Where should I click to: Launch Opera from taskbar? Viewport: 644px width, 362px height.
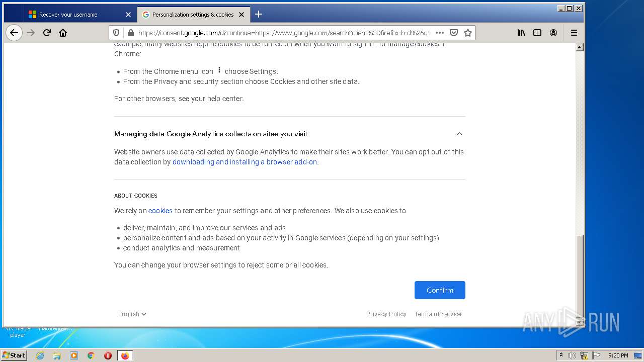tap(108, 355)
